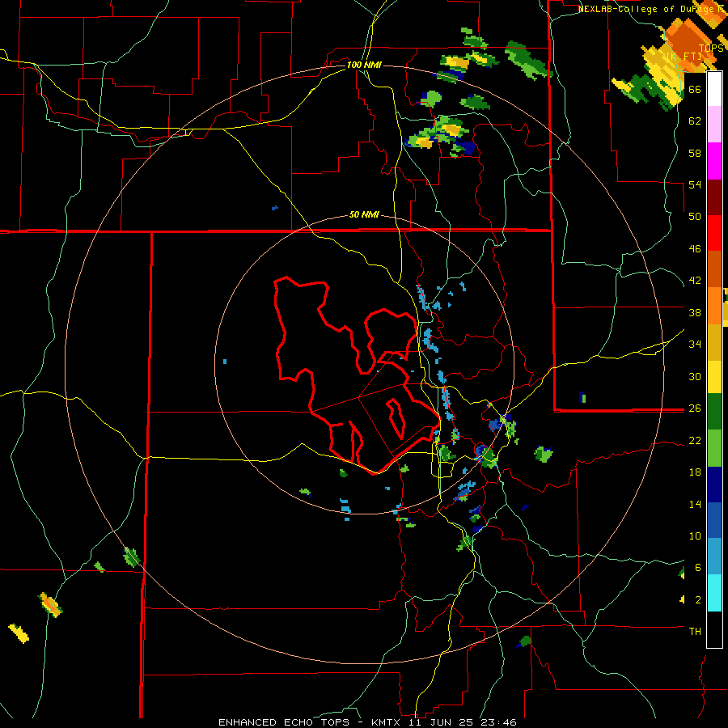
Task: Select the gold legend band
Action: click(x=714, y=342)
